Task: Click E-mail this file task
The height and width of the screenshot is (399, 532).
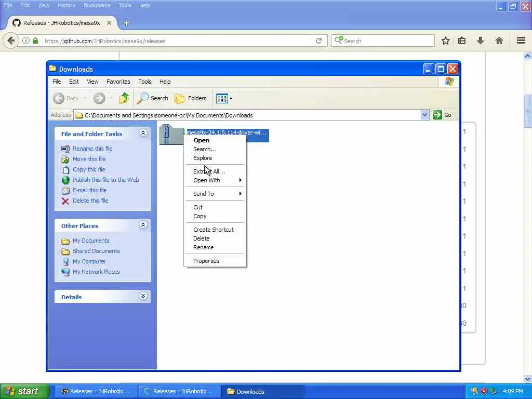Action: point(89,190)
